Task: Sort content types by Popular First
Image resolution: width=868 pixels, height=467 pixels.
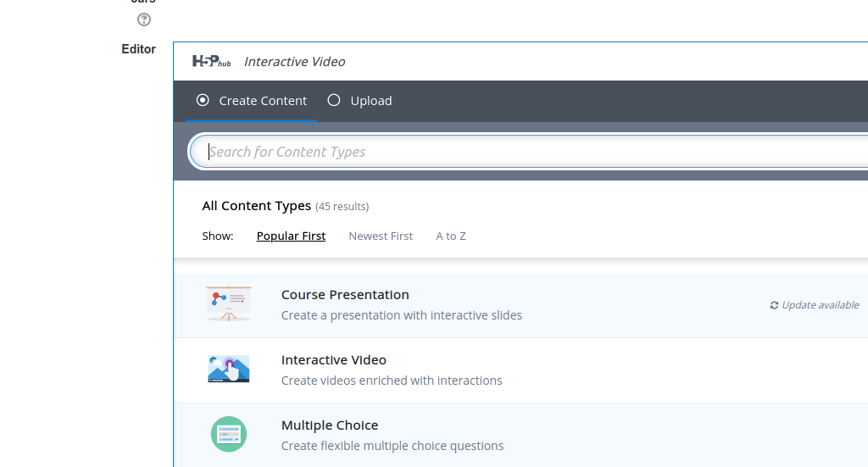Action: (x=291, y=236)
